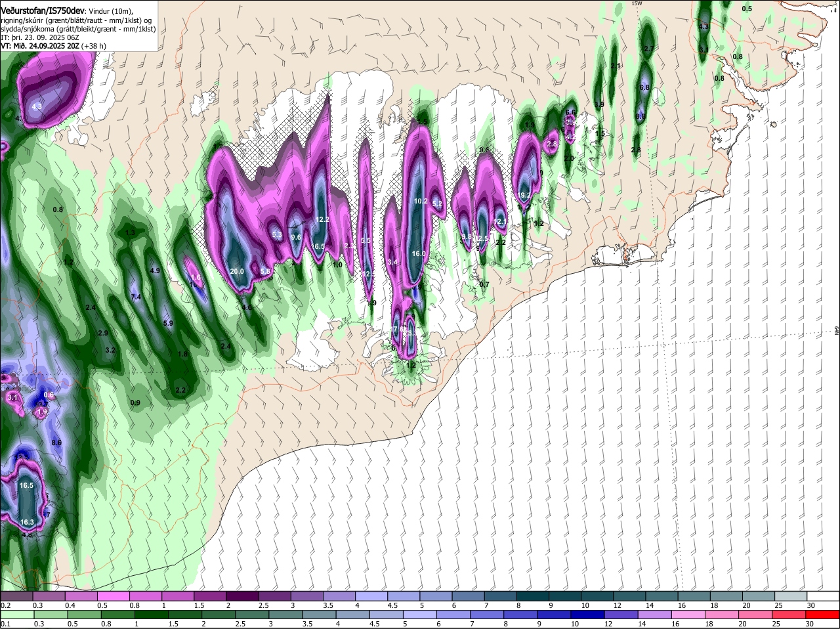
Task: Click the 'rigning/skúrir' legend description line
Action: pos(77,20)
